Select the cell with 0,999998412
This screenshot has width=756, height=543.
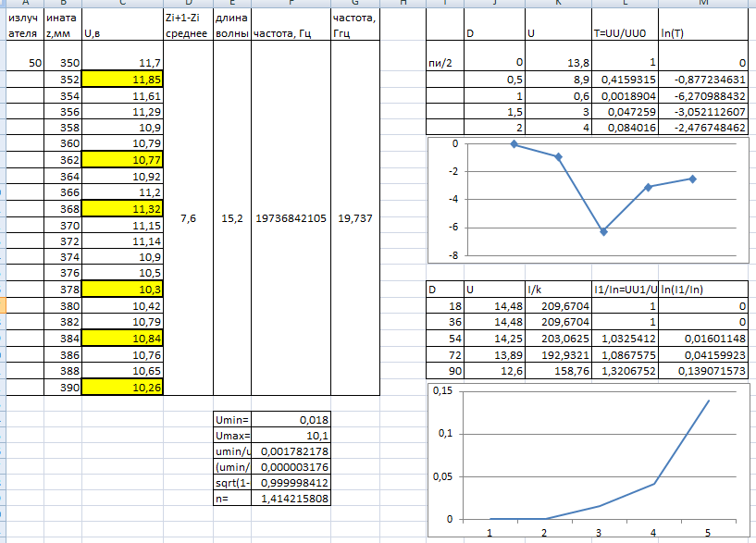pos(291,483)
